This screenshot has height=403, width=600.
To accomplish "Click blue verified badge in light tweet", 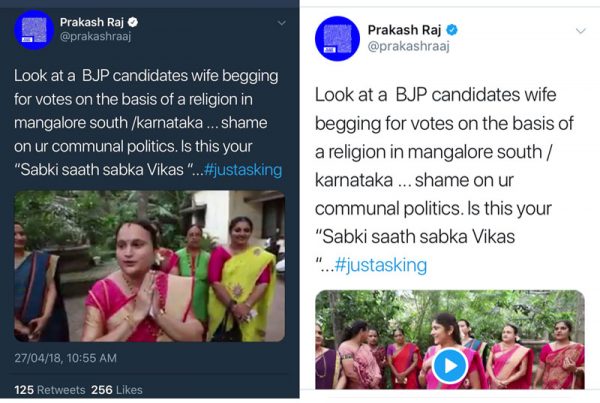I will [450, 30].
